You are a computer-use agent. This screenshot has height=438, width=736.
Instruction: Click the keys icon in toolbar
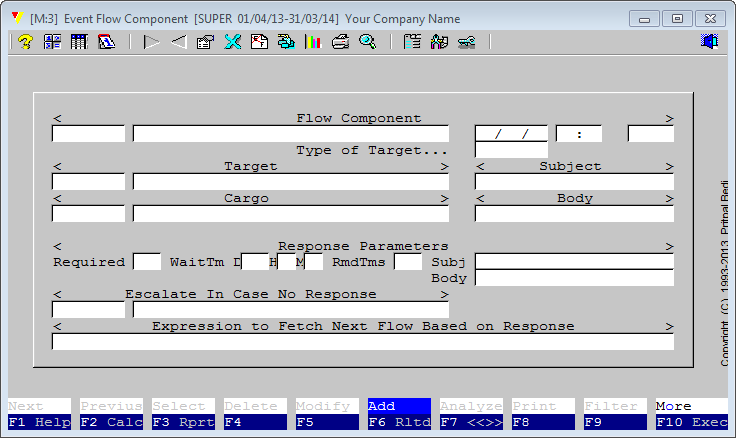click(467, 42)
